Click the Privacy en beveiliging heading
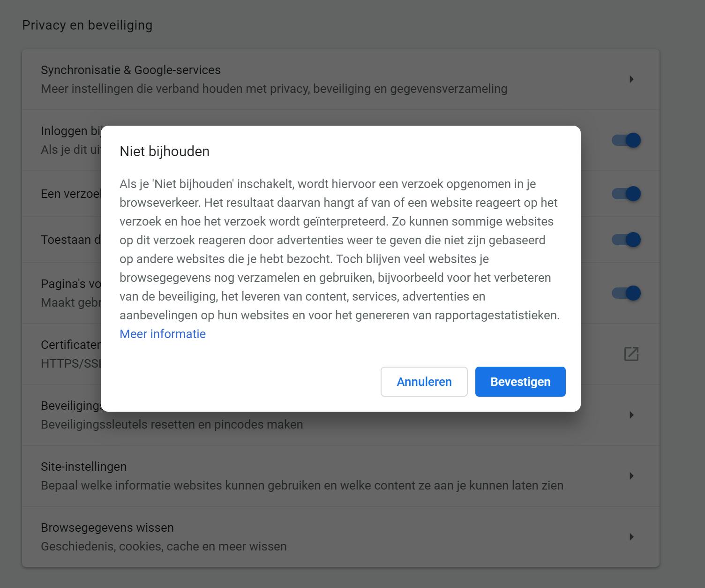Screen dimensions: 705x588 87,25
